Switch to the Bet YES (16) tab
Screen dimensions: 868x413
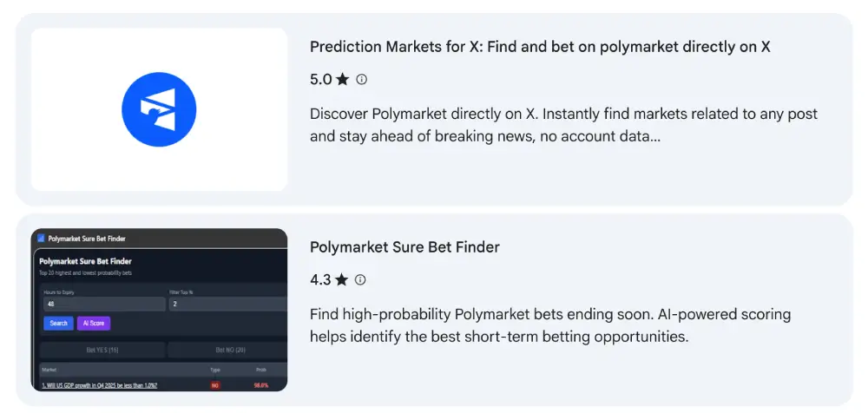[102, 350]
